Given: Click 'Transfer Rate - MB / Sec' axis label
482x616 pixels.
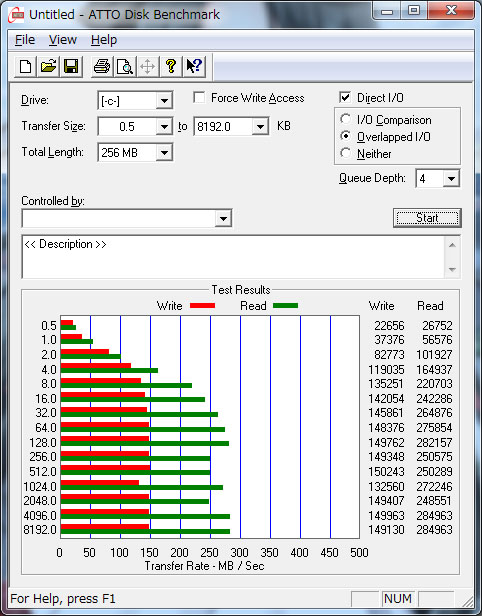Looking at the screenshot, I should coord(204,566).
